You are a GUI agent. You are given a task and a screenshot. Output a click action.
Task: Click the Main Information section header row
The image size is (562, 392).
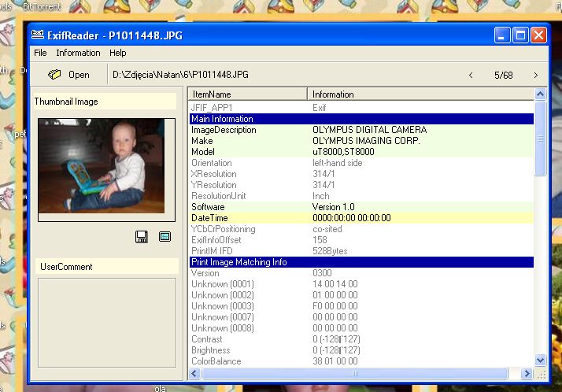pos(361,119)
